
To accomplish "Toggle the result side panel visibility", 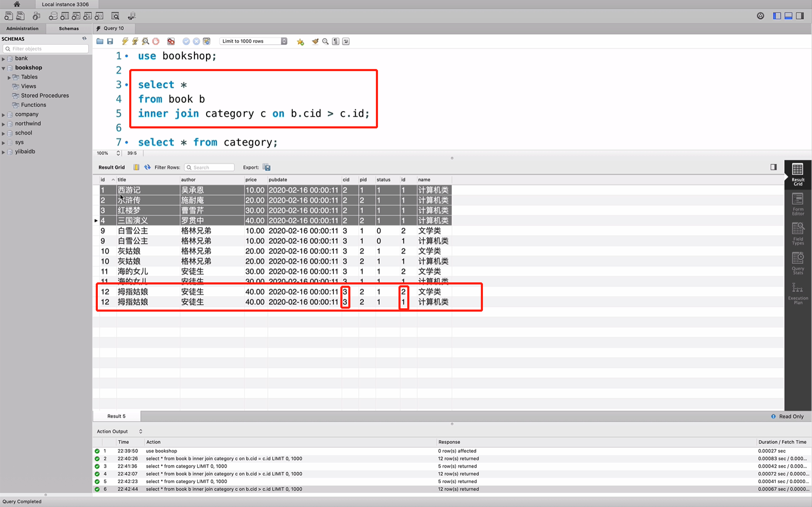I will point(774,167).
